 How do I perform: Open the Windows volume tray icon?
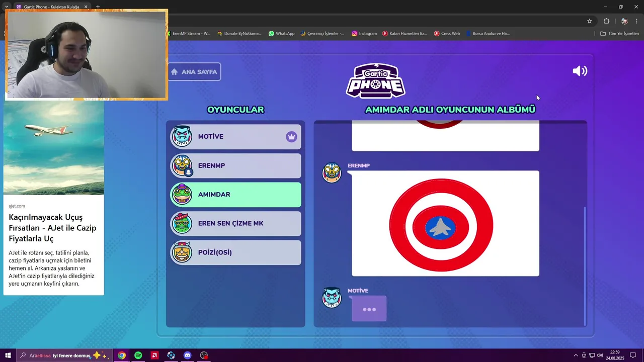(x=600, y=355)
